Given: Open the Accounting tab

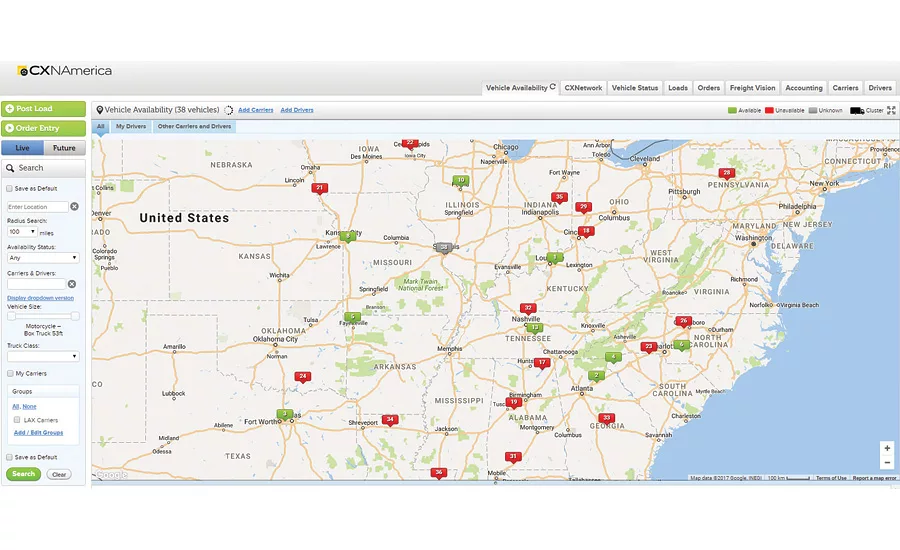Looking at the screenshot, I should point(804,88).
